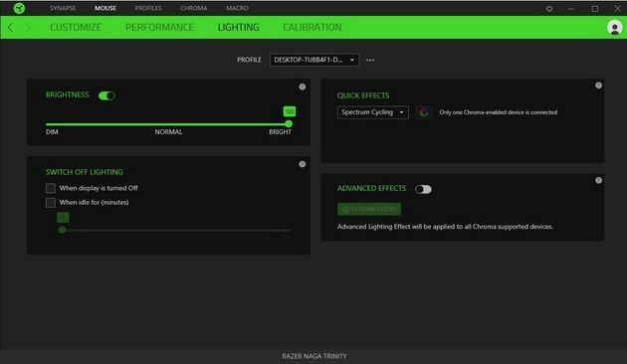Minimize the Synapse window
This screenshot has width=627, height=364.
coord(571,8)
